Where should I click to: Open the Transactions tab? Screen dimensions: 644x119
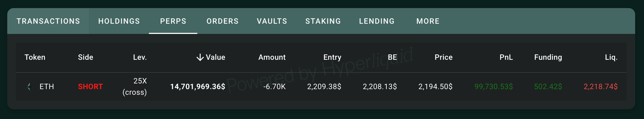tap(48, 21)
